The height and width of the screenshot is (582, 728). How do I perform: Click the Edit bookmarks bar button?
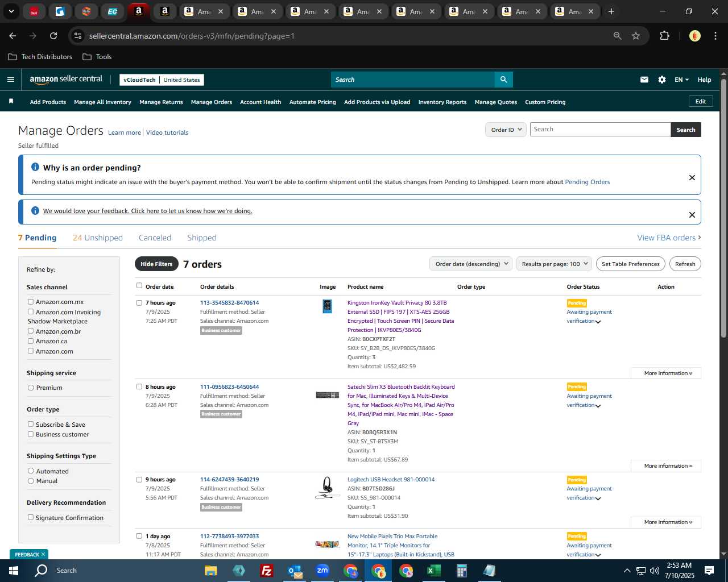pos(701,102)
